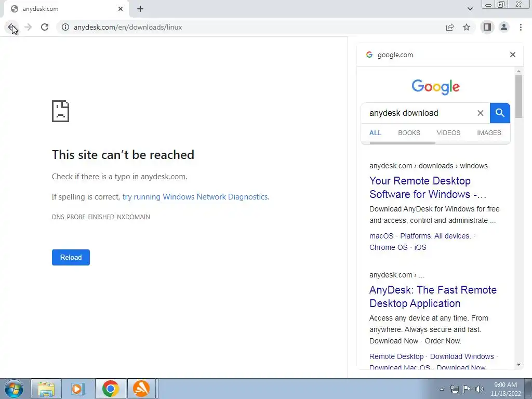Viewport: 532px width, 399px height.
Task: Open Chrome three-dot menu
Action: point(521,27)
